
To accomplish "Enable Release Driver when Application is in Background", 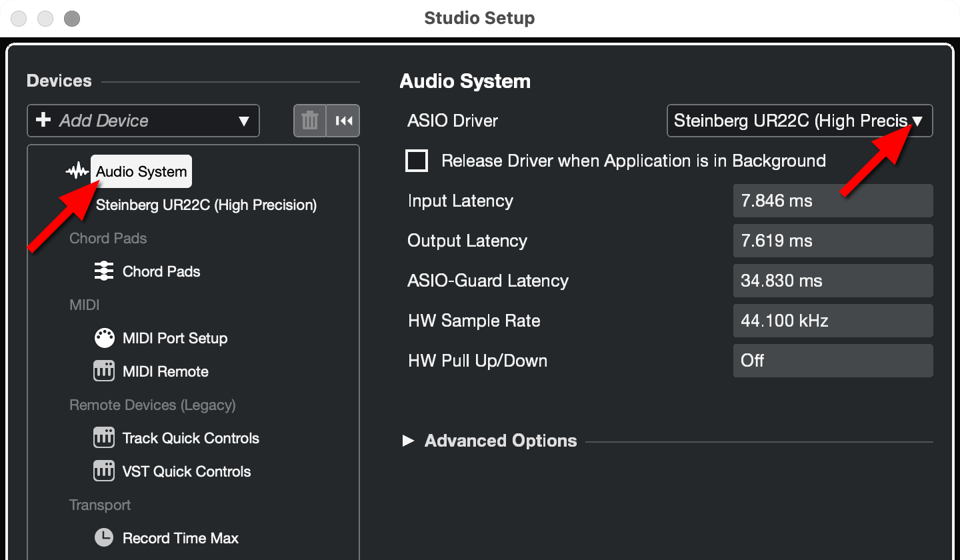I will (x=417, y=161).
